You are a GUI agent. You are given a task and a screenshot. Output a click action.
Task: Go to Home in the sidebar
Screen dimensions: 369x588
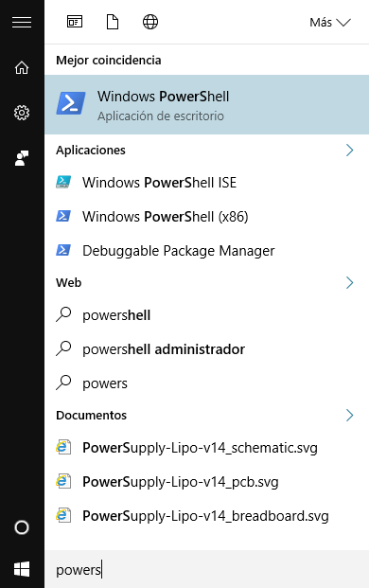pyautogui.click(x=22, y=68)
